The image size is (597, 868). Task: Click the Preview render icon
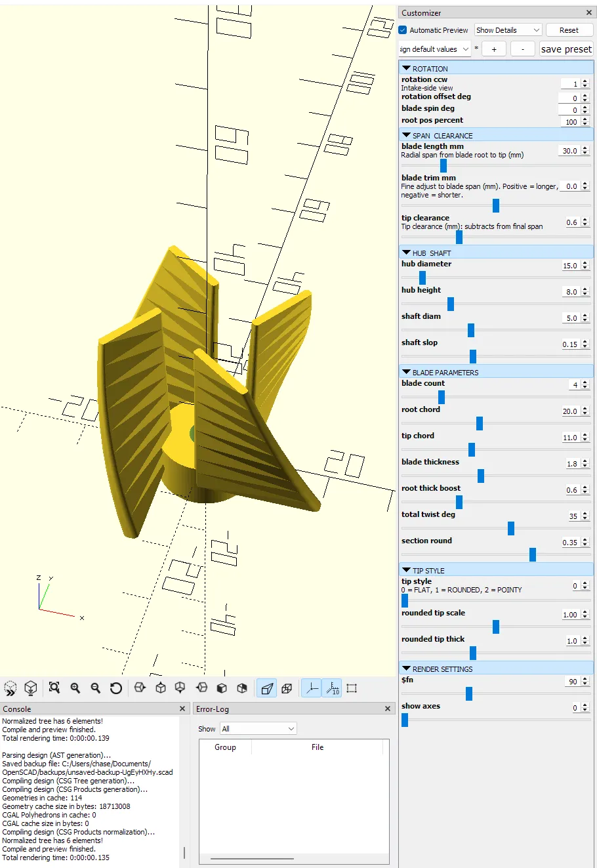click(x=10, y=688)
